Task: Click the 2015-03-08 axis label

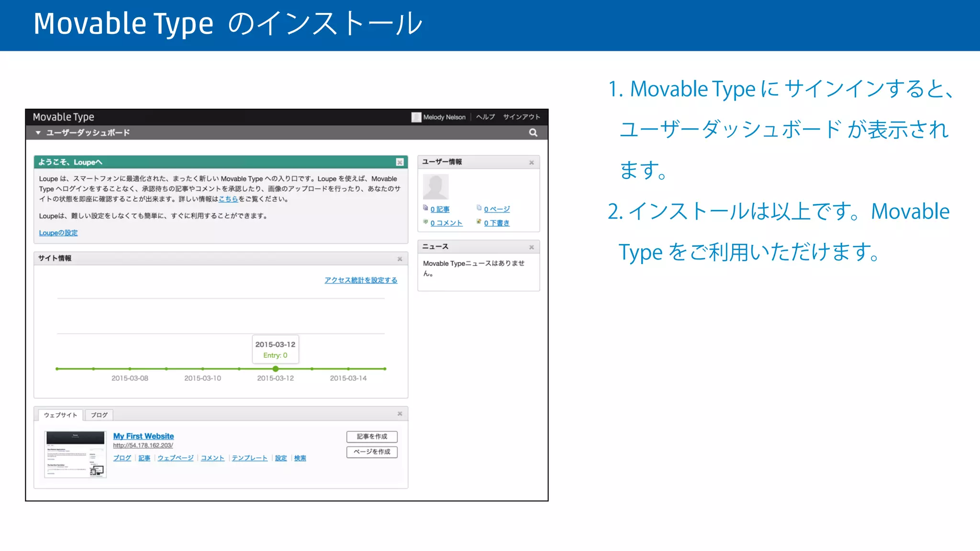Action: tap(130, 378)
